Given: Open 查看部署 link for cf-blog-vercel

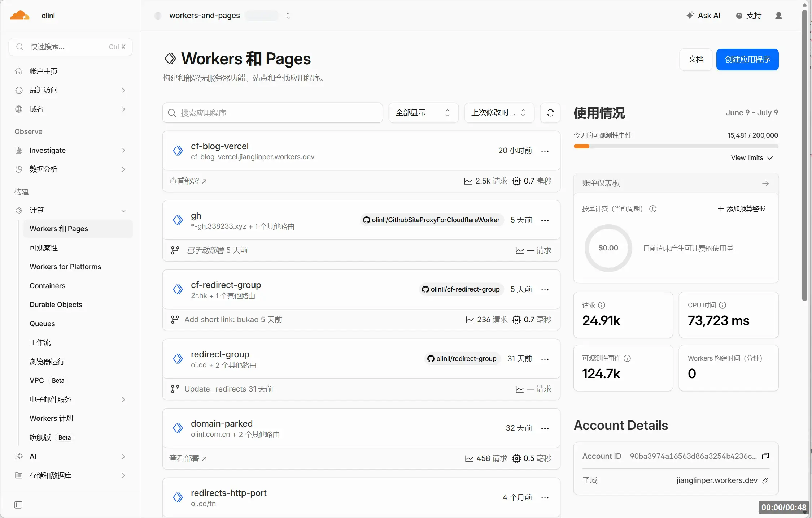Looking at the screenshot, I should coord(188,181).
